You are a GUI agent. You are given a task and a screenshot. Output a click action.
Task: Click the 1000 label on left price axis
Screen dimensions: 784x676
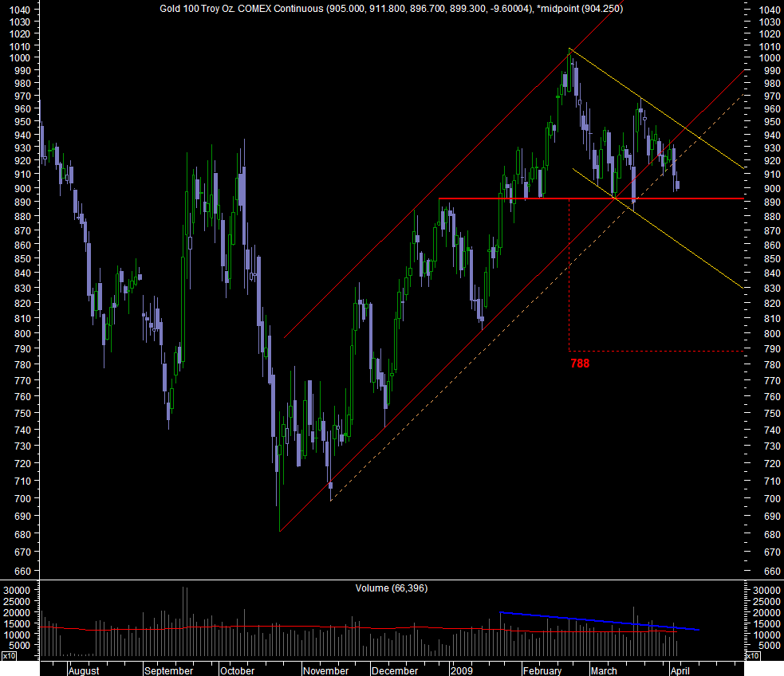pyautogui.click(x=19, y=57)
